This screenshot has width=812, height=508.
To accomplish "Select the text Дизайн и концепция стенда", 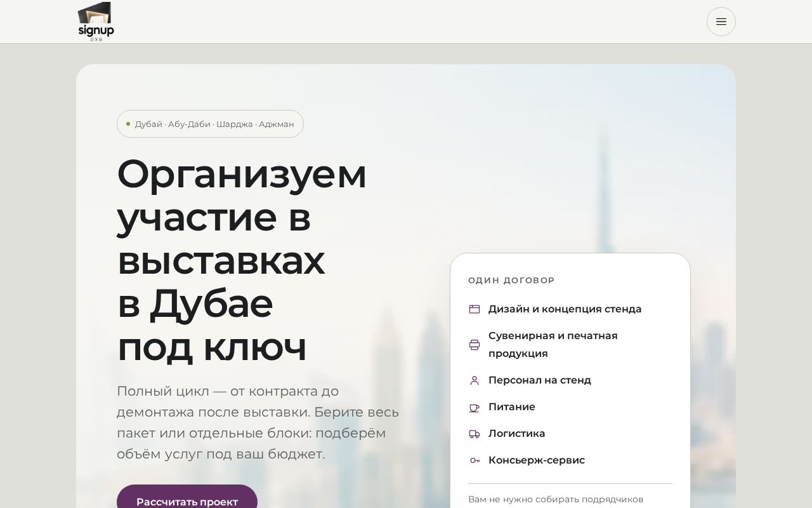I will tap(565, 309).
